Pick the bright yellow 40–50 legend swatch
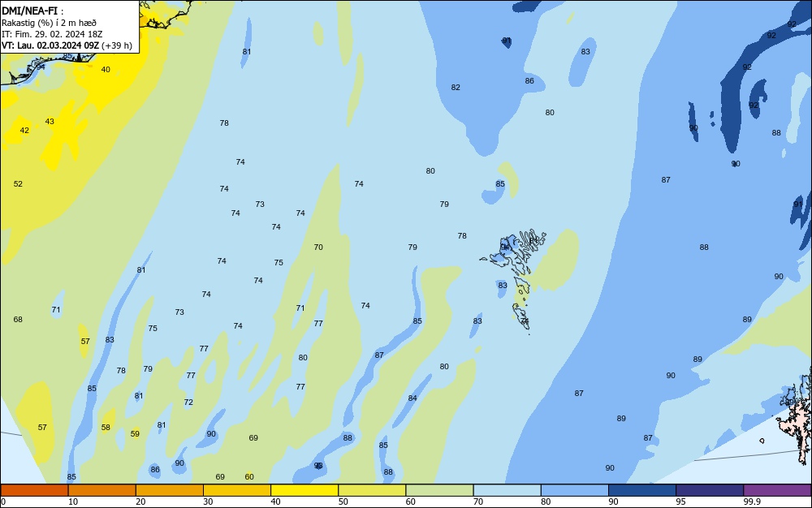The height and width of the screenshot is (508, 812). pos(304,490)
